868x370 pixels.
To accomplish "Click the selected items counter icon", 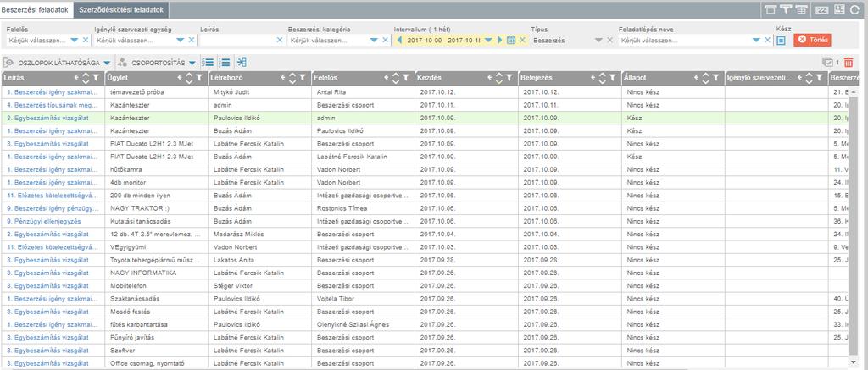I will pos(827,63).
